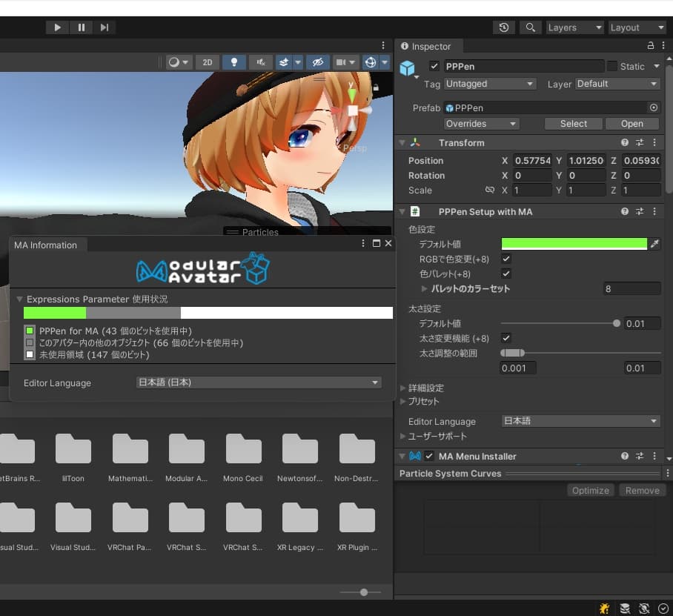
Task: Open the Layers dropdown
Action: point(574,27)
